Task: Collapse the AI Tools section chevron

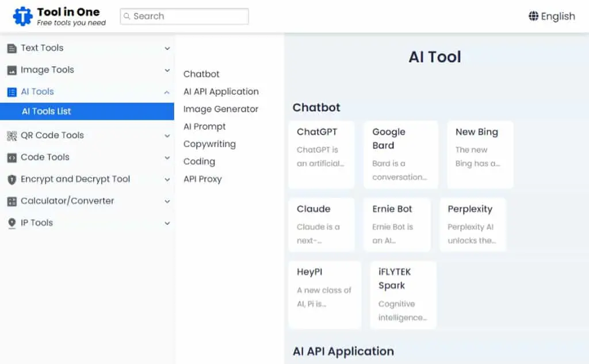Action: (167, 93)
